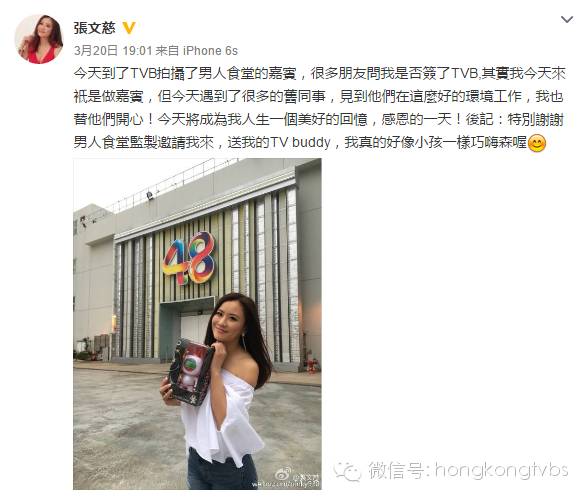586x499 pixels.
Task: Open 張文慈's profile avatar picture
Action: pos(38,39)
